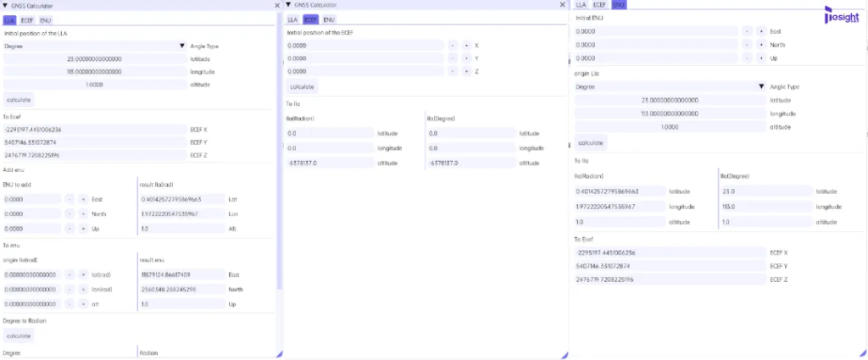Click the X input field in the middle ECEF window
This screenshot has width=868, height=360.
(x=365, y=46)
